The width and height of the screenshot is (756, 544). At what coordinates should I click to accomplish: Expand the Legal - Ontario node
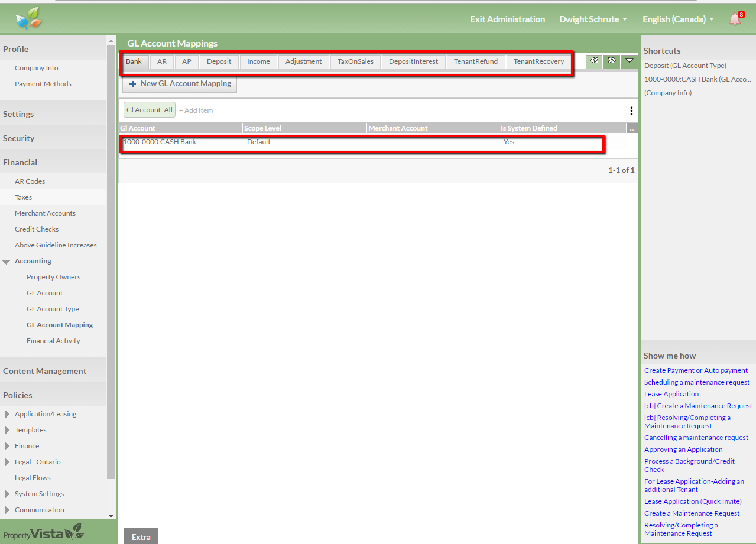(x=7, y=462)
